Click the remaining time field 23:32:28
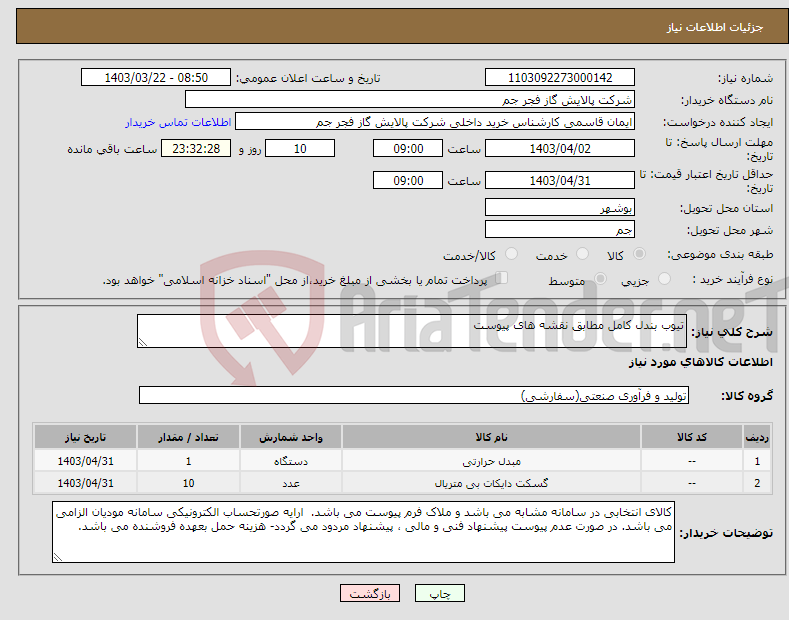 pyautogui.click(x=196, y=148)
